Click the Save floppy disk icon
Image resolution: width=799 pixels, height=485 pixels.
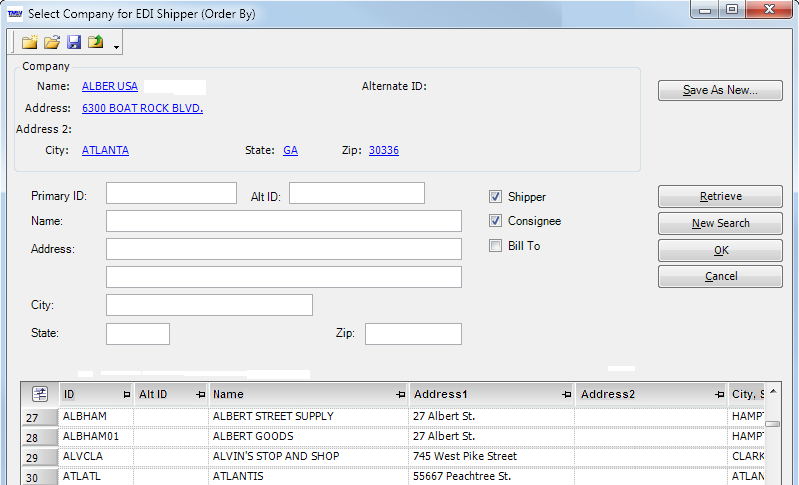74,43
